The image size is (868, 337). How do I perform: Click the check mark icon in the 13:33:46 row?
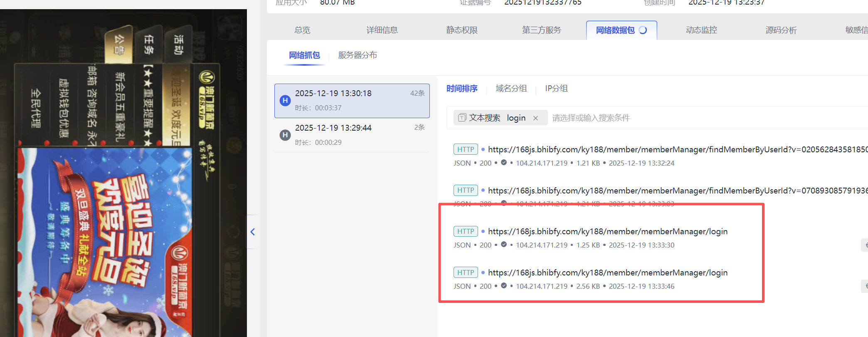504,286
